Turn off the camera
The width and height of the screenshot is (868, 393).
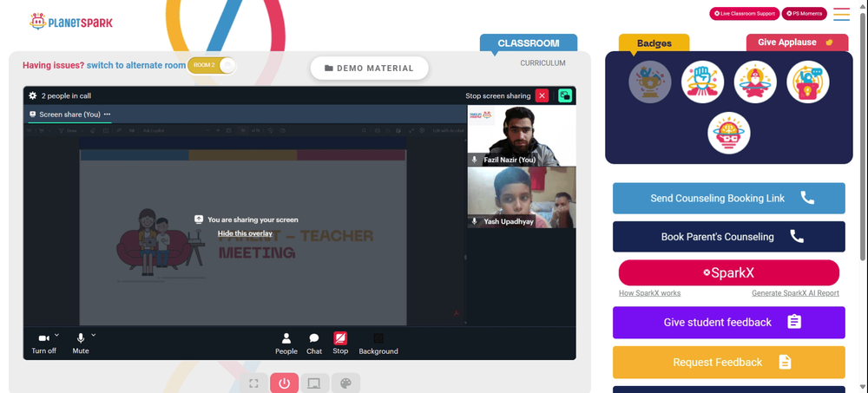pos(43,344)
